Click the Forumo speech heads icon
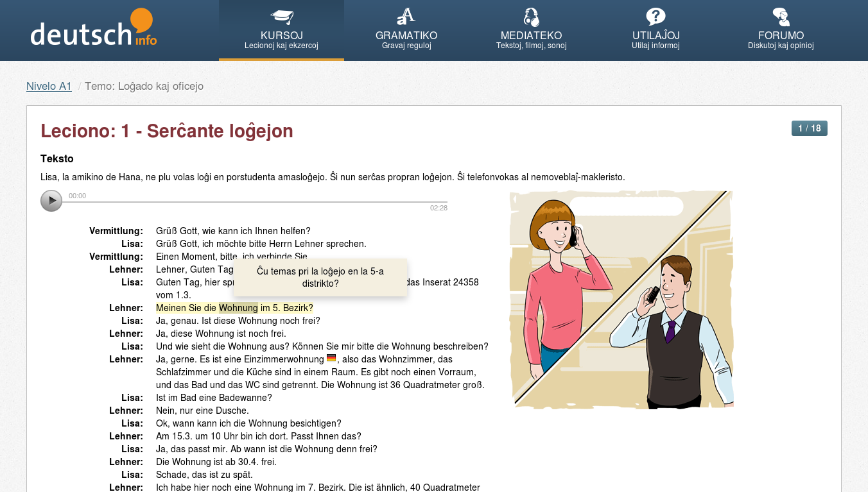The image size is (868, 492). [x=781, y=17]
